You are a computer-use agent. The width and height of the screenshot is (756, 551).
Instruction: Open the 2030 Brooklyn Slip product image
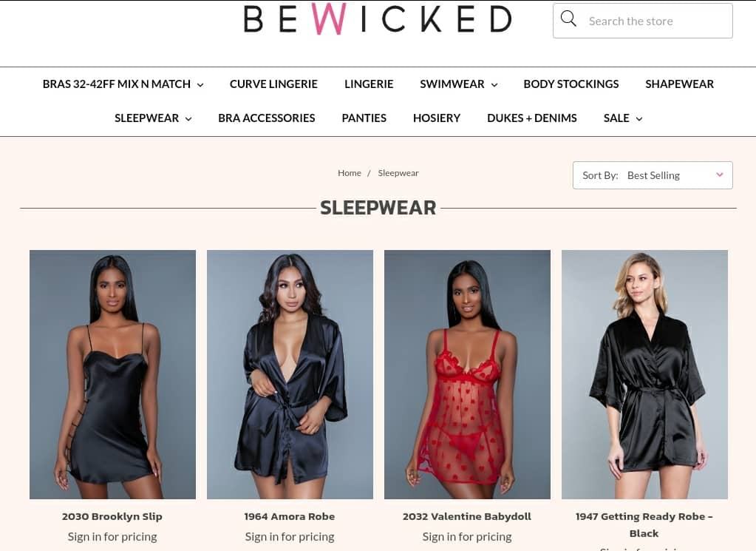pos(112,374)
